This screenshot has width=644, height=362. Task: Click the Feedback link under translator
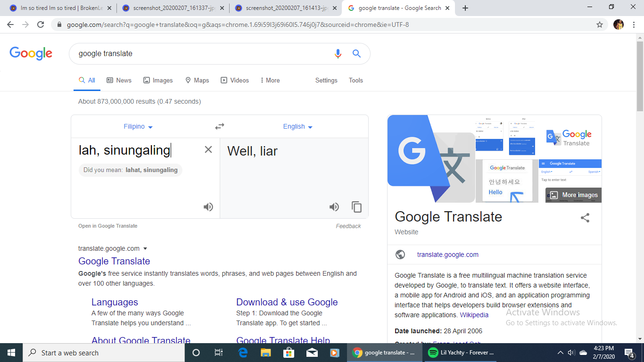pyautogui.click(x=348, y=226)
